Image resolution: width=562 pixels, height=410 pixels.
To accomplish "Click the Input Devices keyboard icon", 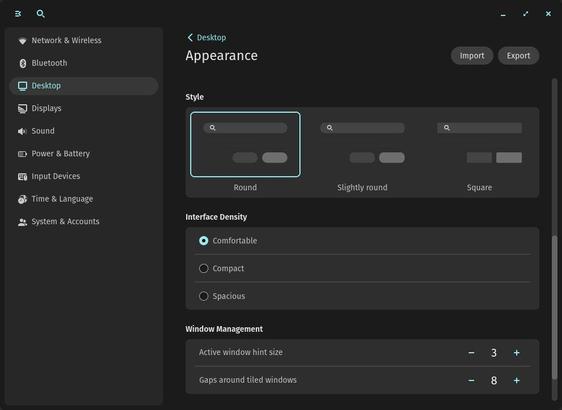I will coord(22,176).
